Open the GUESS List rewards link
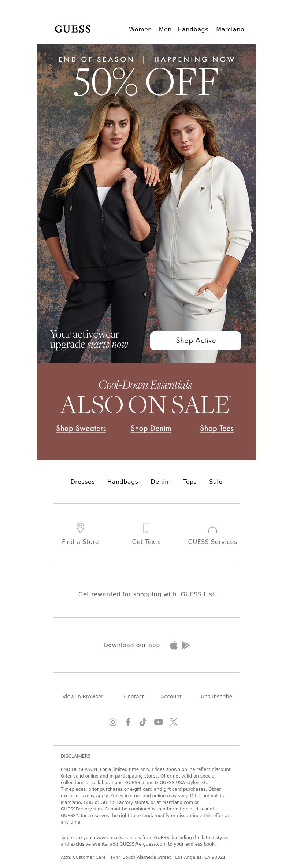Viewport: 293px width, 868px height. click(x=198, y=594)
